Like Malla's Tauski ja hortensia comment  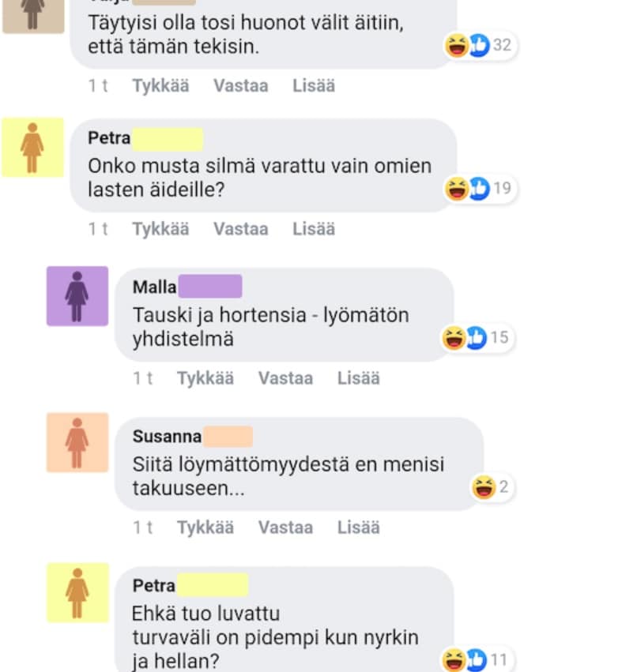(x=205, y=378)
